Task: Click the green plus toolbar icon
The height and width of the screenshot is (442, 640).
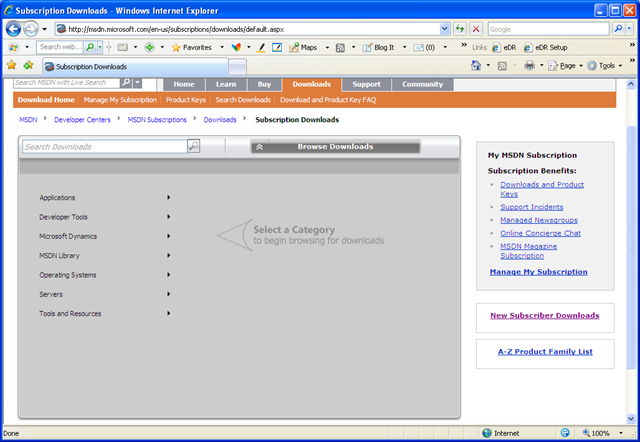Action: (x=149, y=47)
